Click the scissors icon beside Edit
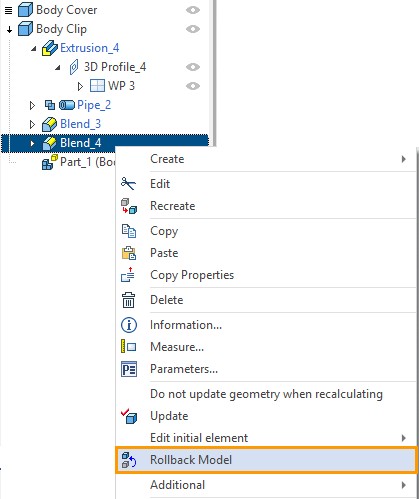The image size is (419, 499). 128,184
